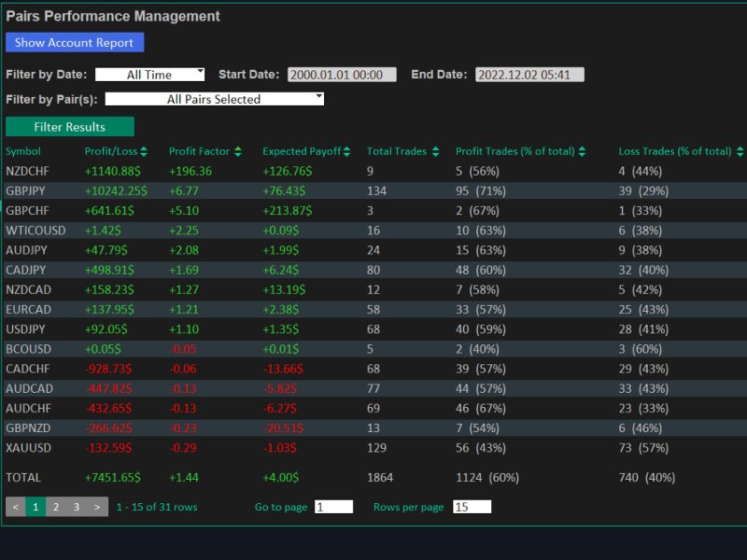This screenshot has height=560, width=747.
Task: Click Show Account Report button
Action: [75, 42]
